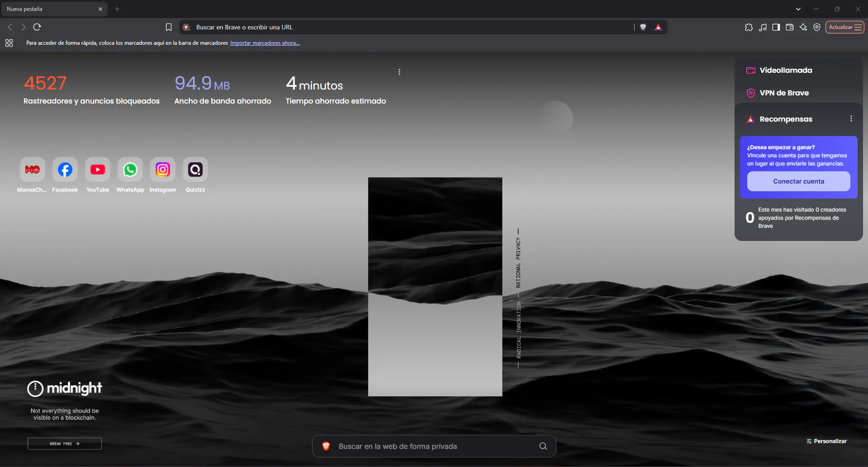
Task: Click the Brave VPN shield toolbar icon
Action: [817, 27]
